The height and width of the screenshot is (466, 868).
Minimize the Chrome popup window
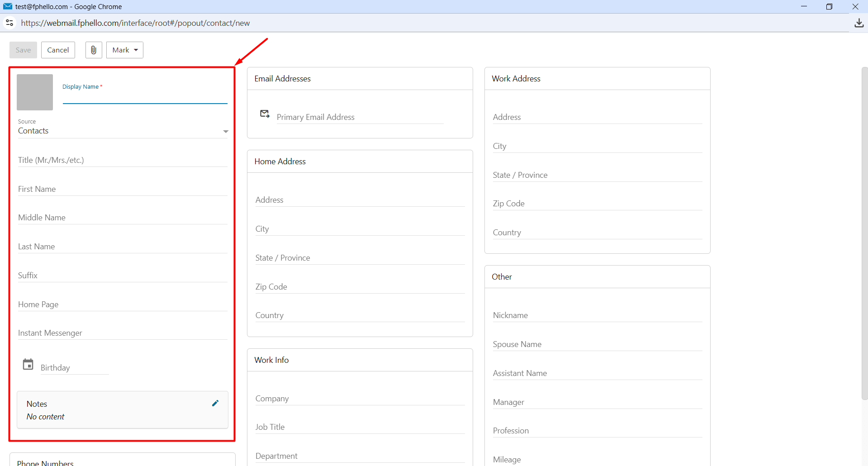pyautogui.click(x=804, y=6)
